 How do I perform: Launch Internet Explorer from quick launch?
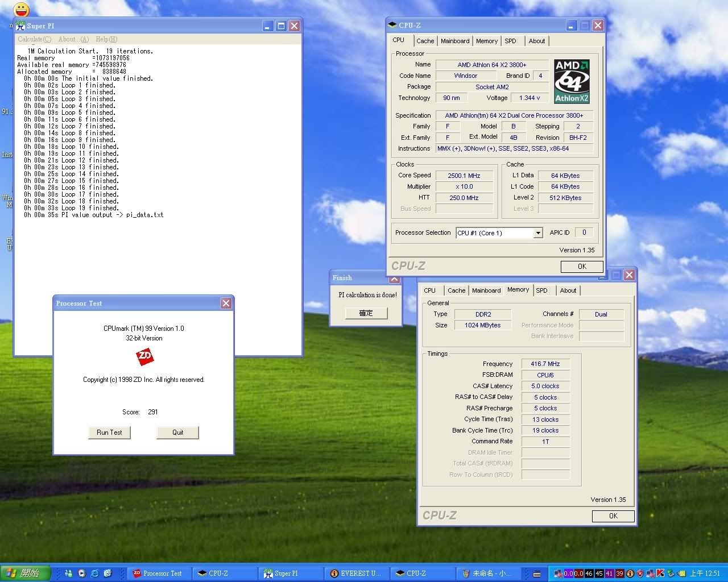(x=94, y=573)
